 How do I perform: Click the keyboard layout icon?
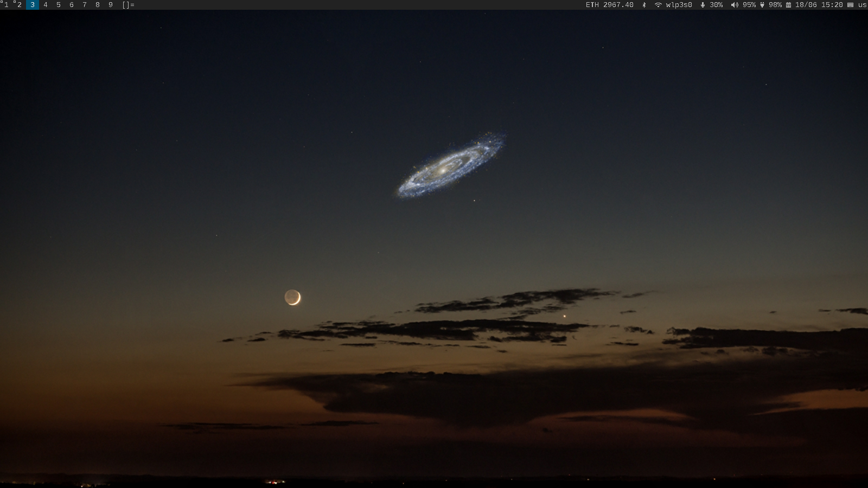[850, 5]
